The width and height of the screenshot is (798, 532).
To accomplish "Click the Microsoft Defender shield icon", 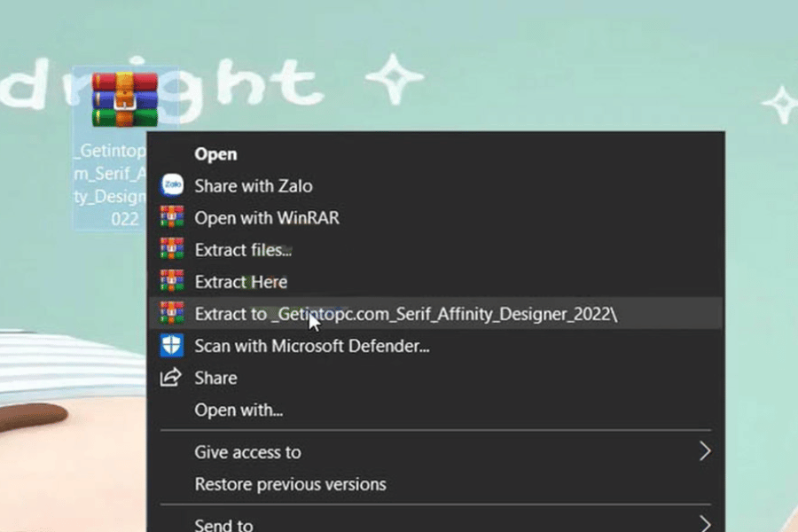I will (171, 346).
